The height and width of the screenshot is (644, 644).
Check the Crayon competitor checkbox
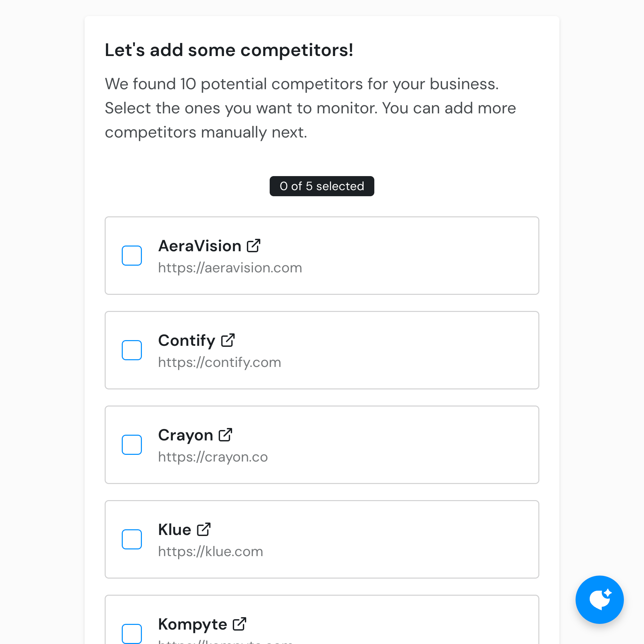click(x=132, y=444)
